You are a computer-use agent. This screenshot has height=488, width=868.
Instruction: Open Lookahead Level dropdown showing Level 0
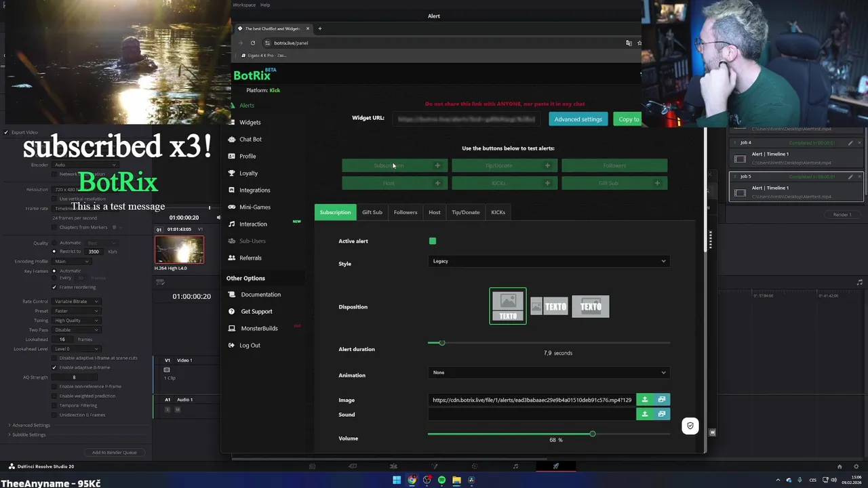pyautogui.click(x=76, y=348)
